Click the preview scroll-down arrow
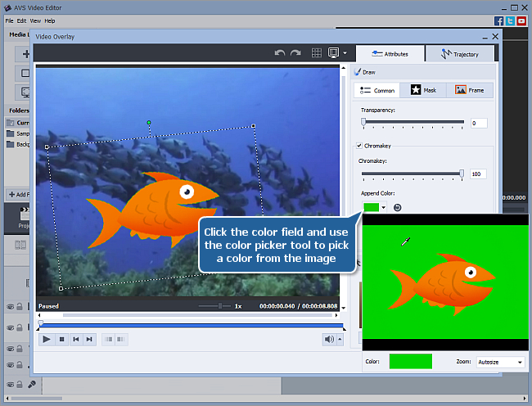The height and width of the screenshot is (406, 532). 344,308
